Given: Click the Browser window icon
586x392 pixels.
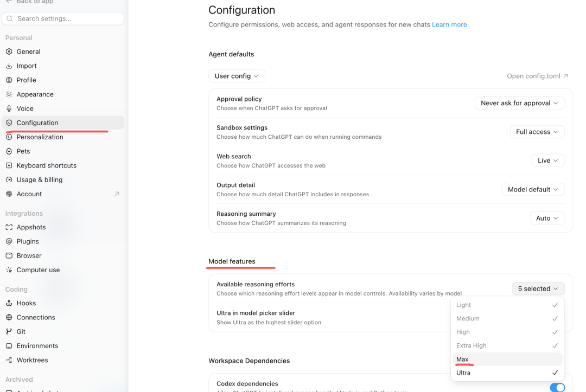Looking at the screenshot, I should point(9,255).
